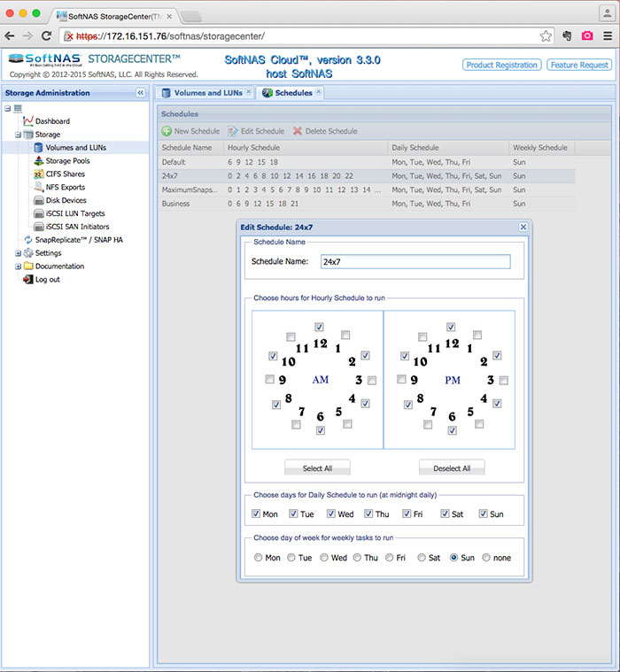The height and width of the screenshot is (672, 620).
Task: Click the Disk Devices icon
Action: point(39,200)
